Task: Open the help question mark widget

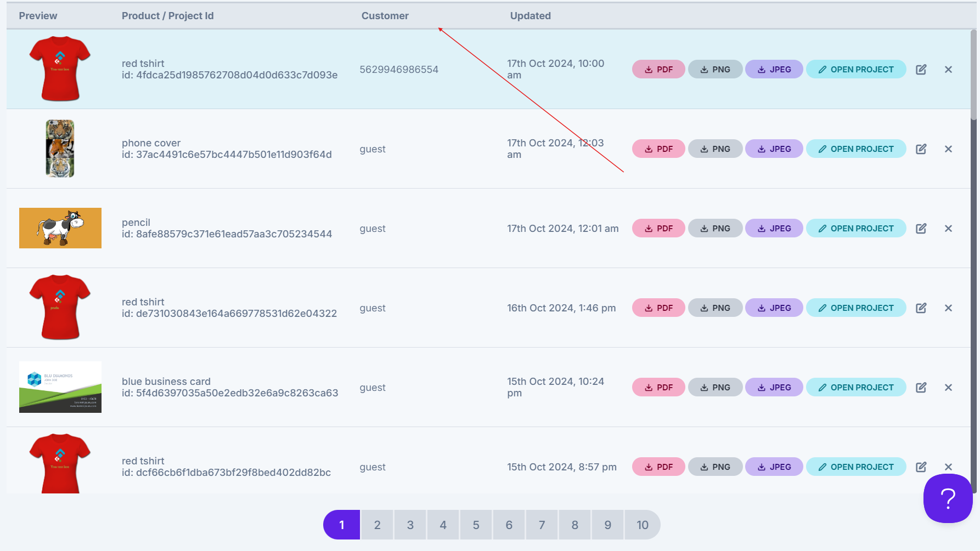Action: [948, 498]
